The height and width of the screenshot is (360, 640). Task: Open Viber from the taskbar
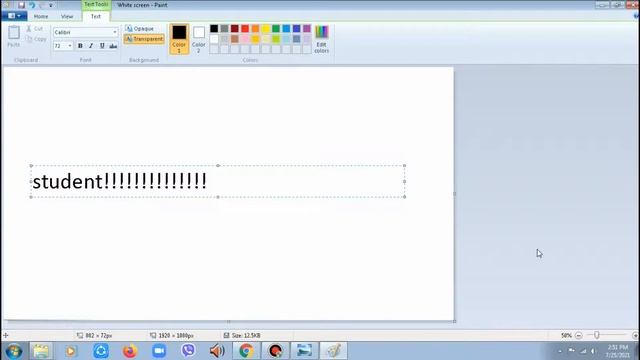tap(188, 351)
